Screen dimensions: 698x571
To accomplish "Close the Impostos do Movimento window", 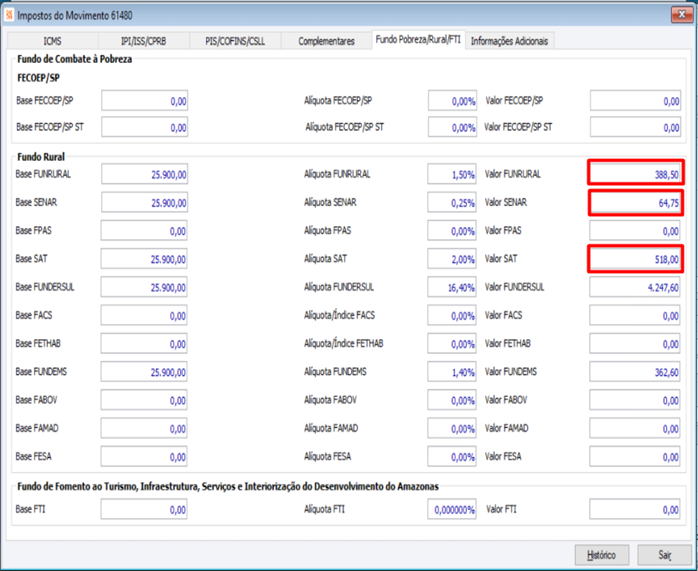I will tap(682, 15).
